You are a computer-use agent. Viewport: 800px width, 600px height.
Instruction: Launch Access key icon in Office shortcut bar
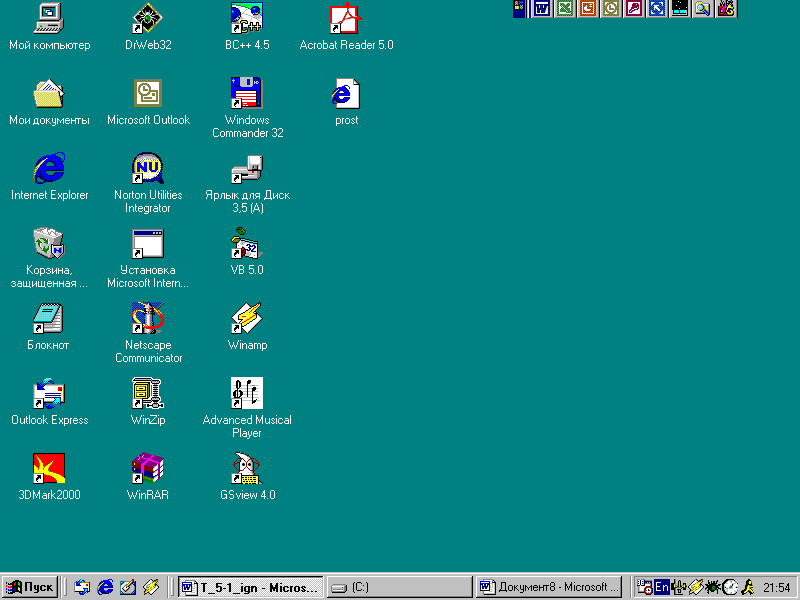click(634, 9)
